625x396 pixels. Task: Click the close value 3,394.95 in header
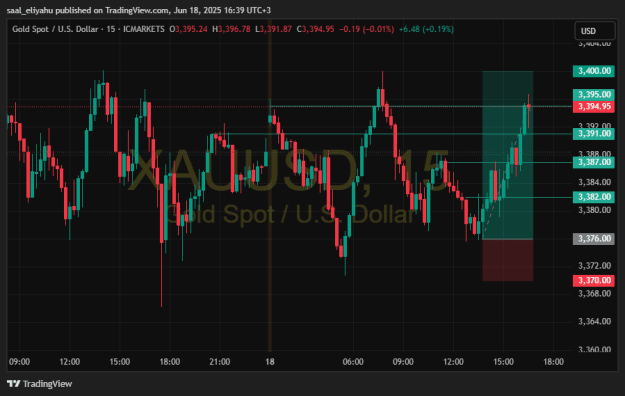(x=318, y=29)
